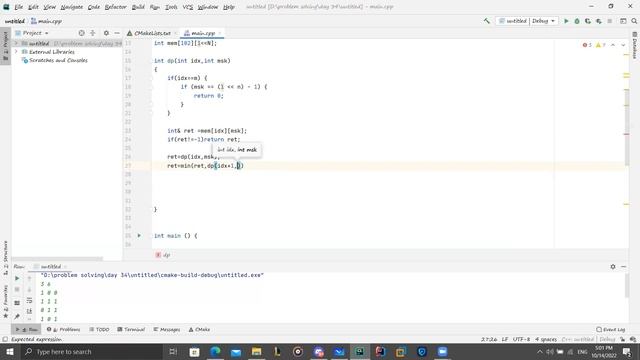Toggle soft-wrap icon in Run panel
This screenshot has width=640, height=360.
[29, 300]
